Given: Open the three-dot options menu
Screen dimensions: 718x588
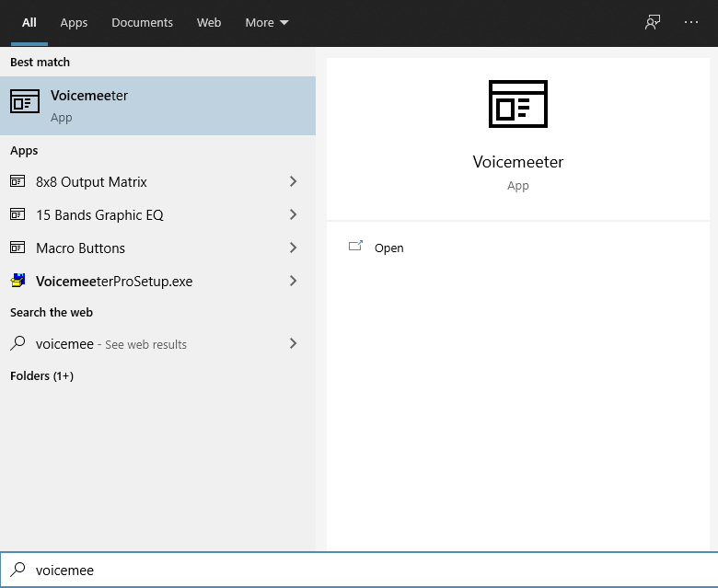Looking at the screenshot, I should [x=691, y=22].
